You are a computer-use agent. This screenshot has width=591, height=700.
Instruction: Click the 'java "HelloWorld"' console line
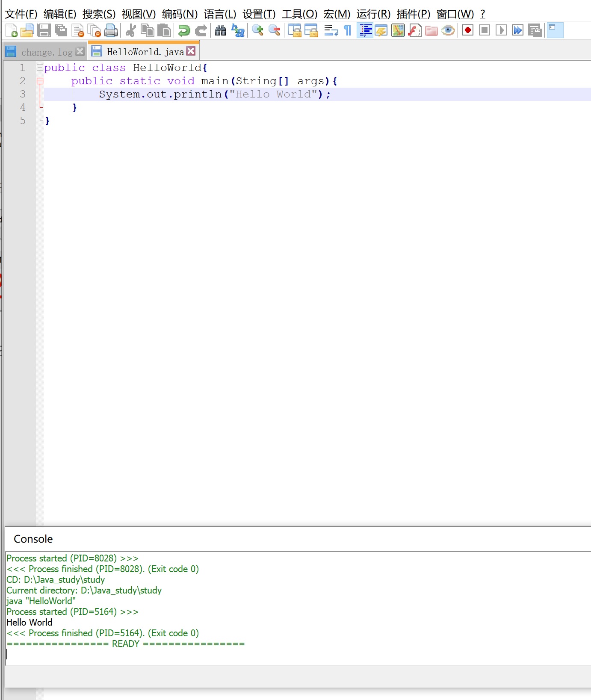tap(41, 601)
